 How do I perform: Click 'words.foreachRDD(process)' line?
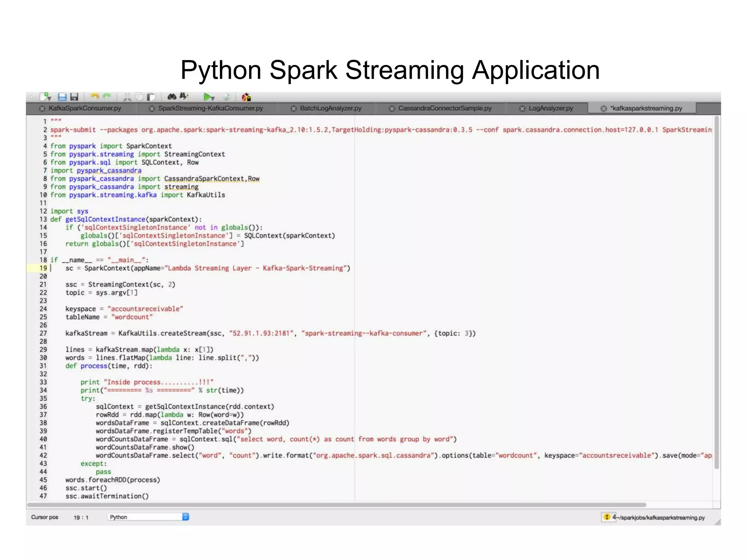click(113, 480)
